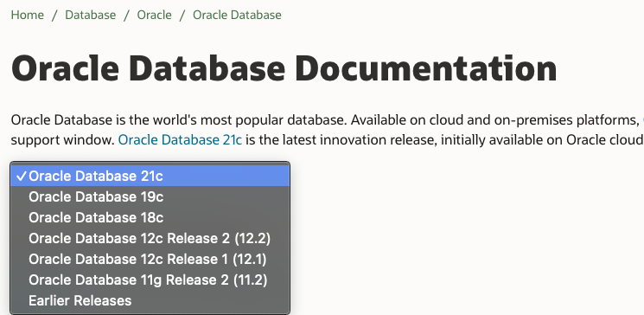Select Oracle Database 21c option in dropdown

coord(150,176)
